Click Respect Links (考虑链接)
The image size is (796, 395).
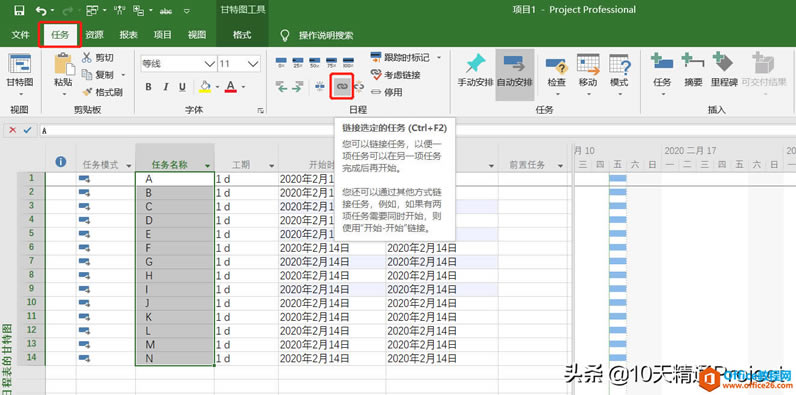(395, 75)
